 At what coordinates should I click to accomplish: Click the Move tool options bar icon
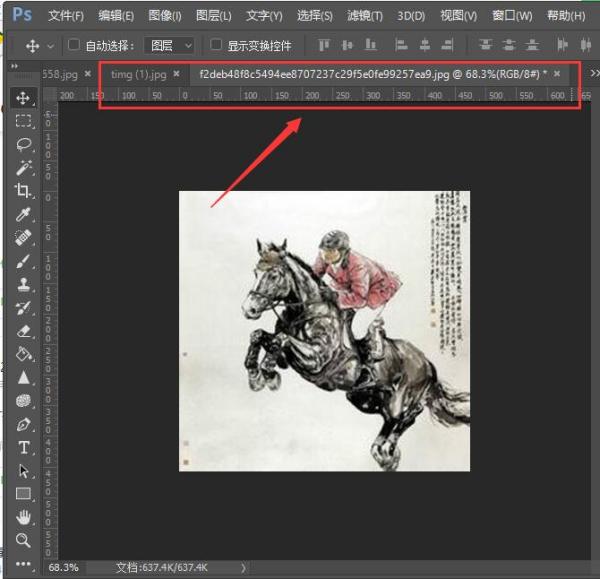(33, 46)
